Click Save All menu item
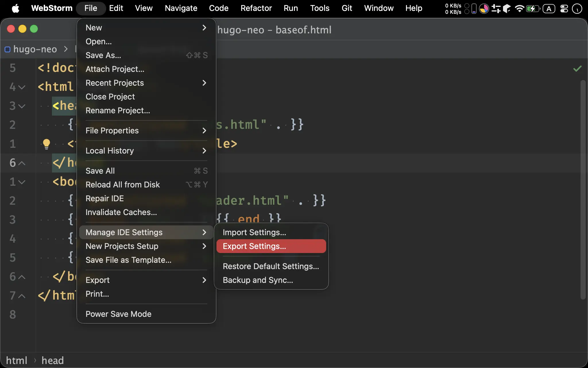This screenshot has height=368, width=588. click(x=146, y=171)
